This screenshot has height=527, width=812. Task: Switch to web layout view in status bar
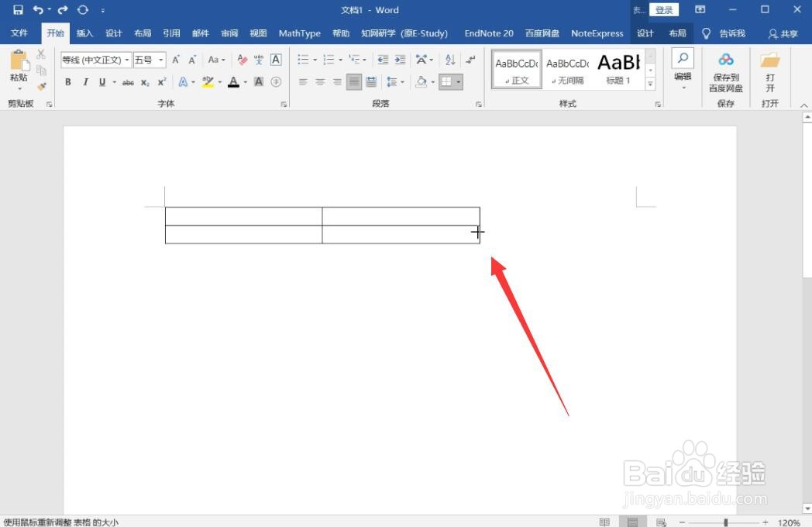pyautogui.click(x=662, y=522)
